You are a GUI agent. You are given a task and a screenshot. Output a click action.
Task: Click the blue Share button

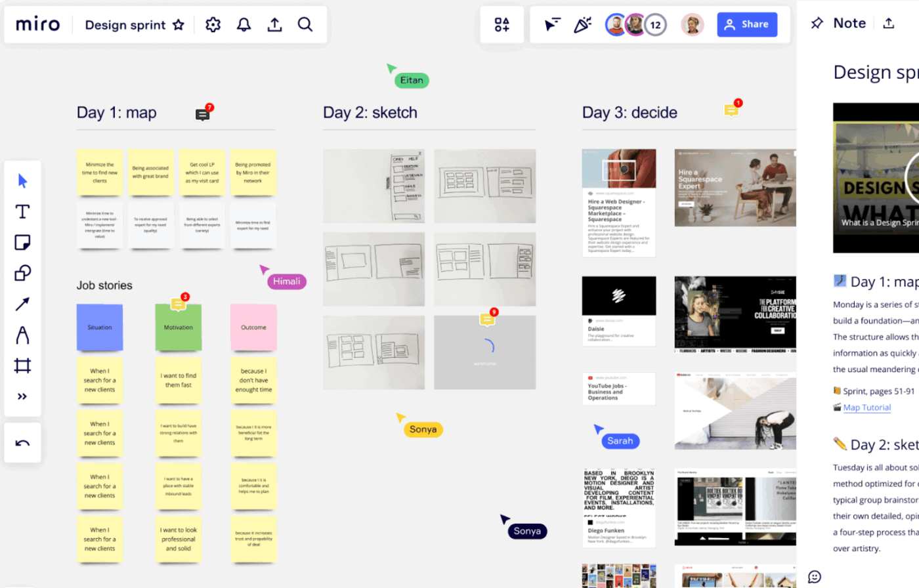click(747, 24)
